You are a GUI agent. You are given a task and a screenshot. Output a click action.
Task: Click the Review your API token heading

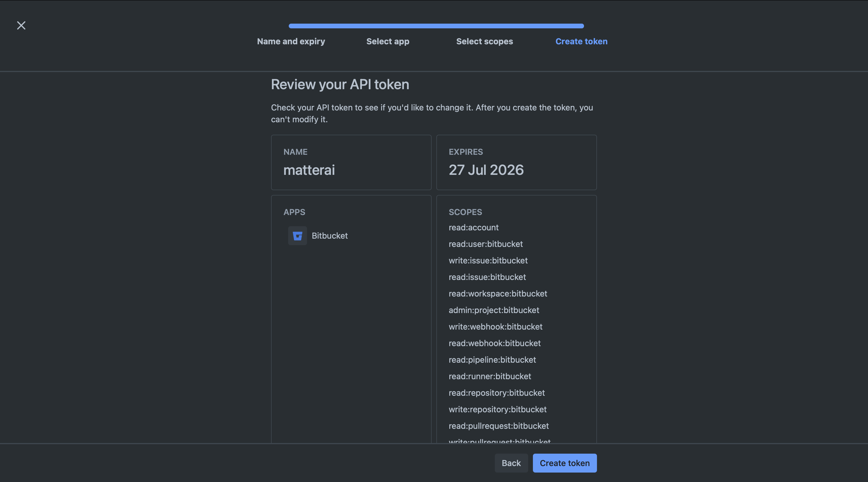pyautogui.click(x=340, y=84)
